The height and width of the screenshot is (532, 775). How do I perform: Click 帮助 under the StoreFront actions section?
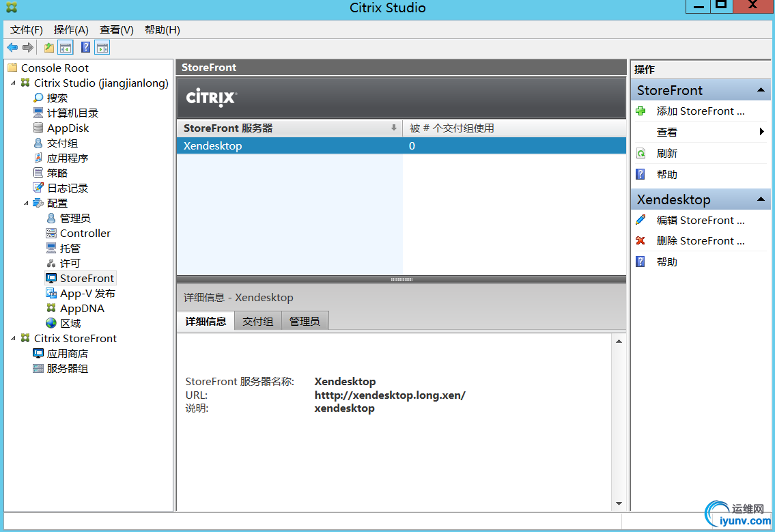point(666,175)
